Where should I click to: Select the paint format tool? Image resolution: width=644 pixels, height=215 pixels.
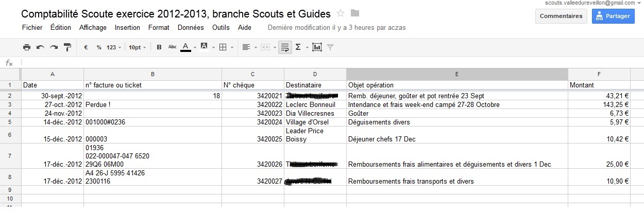click(x=67, y=47)
